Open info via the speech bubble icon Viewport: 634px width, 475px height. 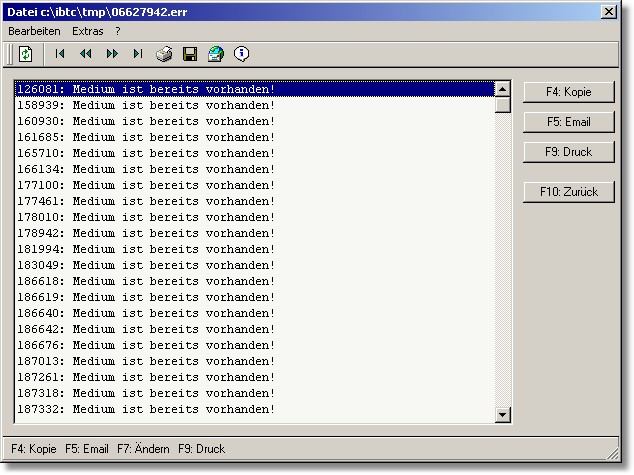pyautogui.click(x=241, y=54)
